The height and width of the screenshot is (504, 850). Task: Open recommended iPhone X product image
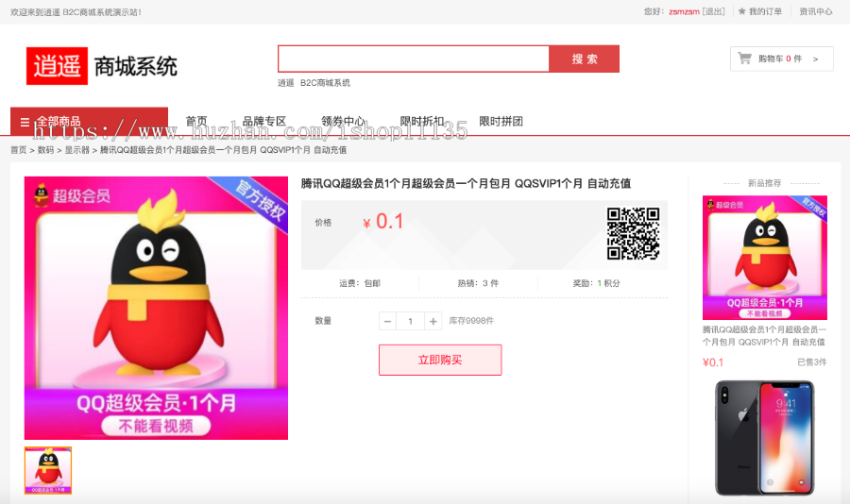tap(765, 438)
